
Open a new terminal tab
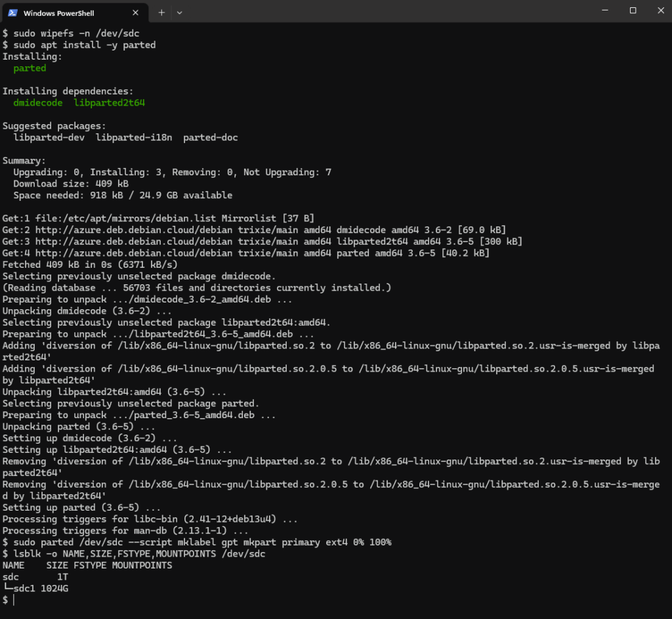161,13
